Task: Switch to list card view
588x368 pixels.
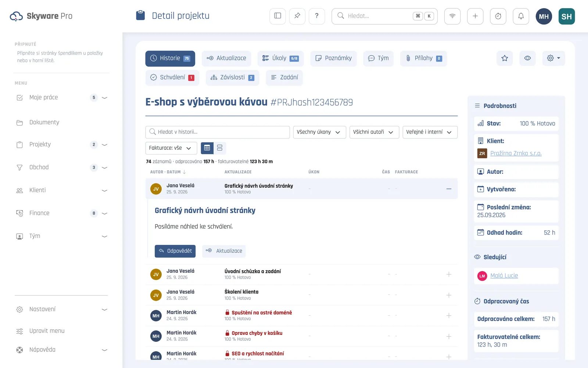Action: coord(220,148)
